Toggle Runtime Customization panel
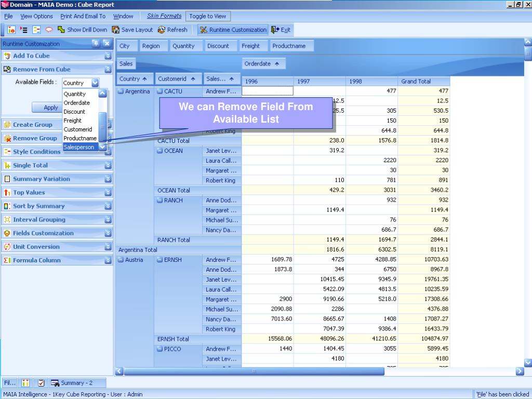This screenshot has width=532, height=399. tap(233, 30)
